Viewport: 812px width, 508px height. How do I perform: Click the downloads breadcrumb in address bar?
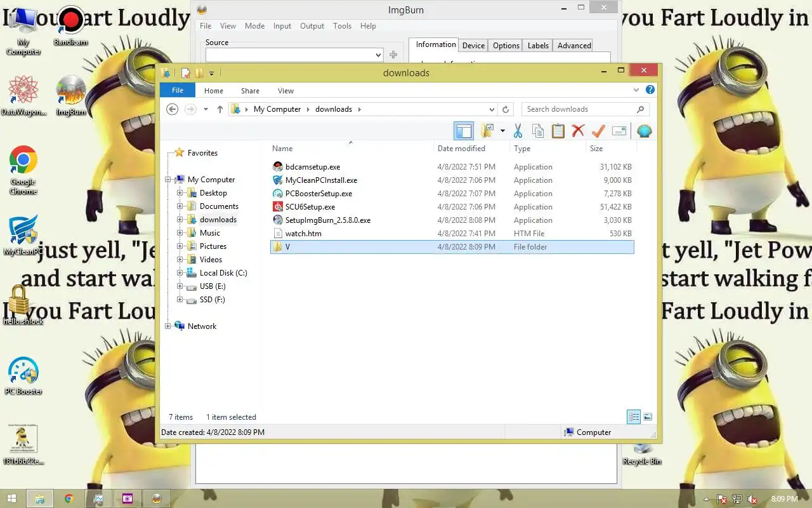334,109
